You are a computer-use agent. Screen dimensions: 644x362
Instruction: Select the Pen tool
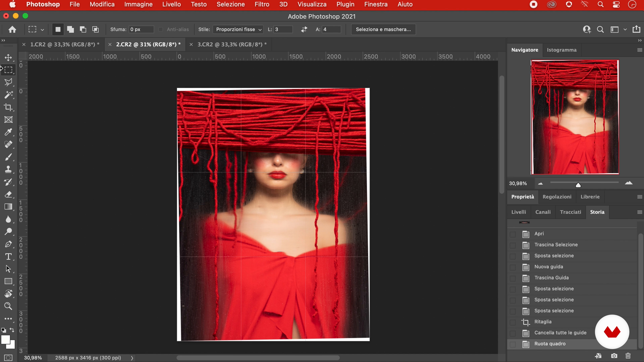tap(8, 244)
